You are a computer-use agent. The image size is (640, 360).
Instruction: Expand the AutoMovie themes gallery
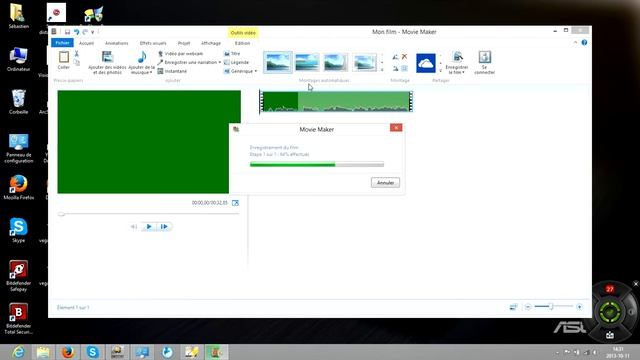[x=382, y=71]
